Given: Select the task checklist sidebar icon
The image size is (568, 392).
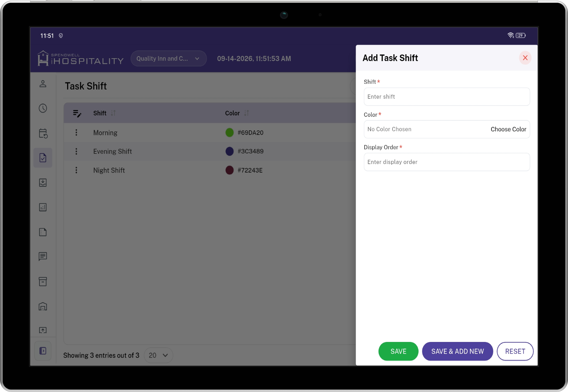Looking at the screenshot, I should point(43,158).
